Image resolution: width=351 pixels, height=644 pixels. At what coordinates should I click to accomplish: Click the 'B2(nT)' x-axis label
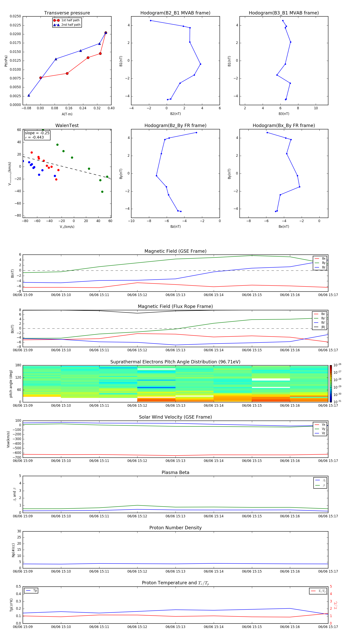(x=175, y=114)
